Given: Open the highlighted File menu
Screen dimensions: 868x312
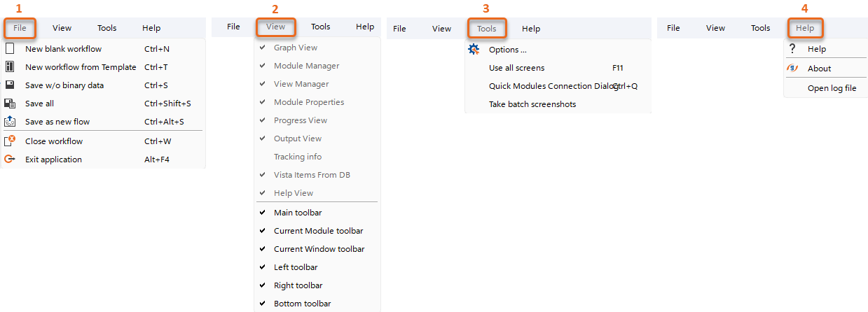Looking at the screenshot, I should (x=20, y=28).
